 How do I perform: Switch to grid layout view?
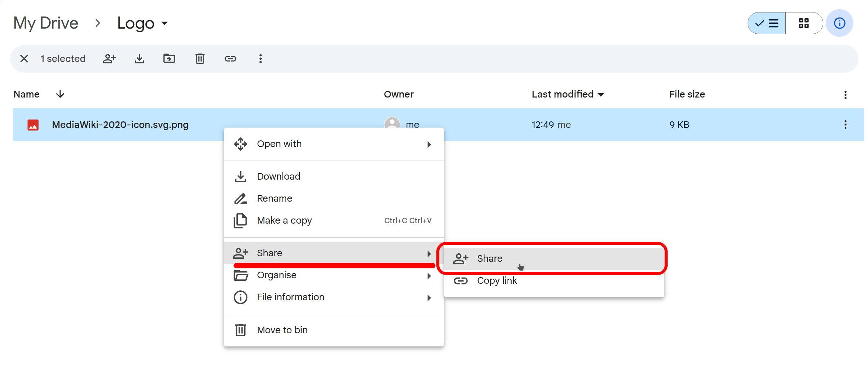804,23
